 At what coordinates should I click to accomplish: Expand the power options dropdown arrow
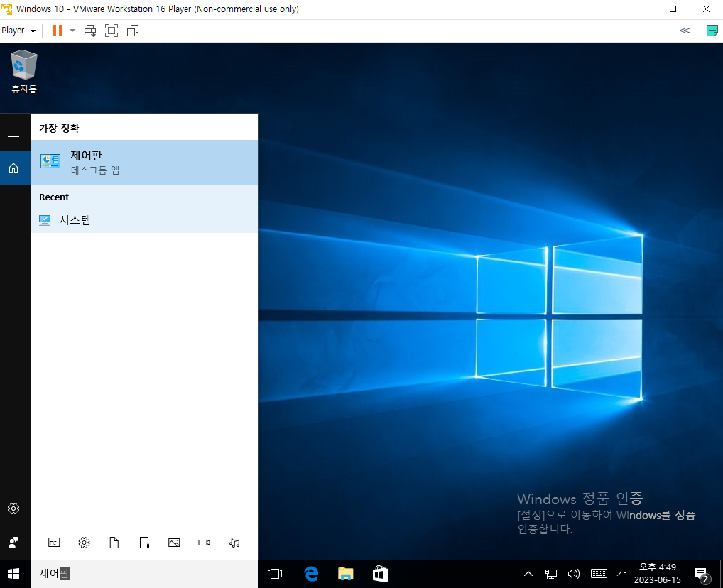click(72, 31)
